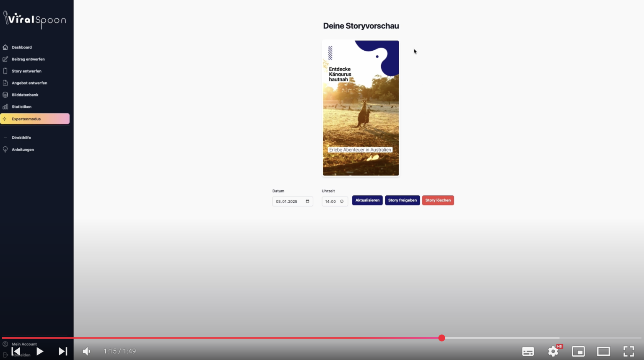644x360 pixels.
Task: Open Direkthilfe in the sidebar
Action: click(21, 137)
